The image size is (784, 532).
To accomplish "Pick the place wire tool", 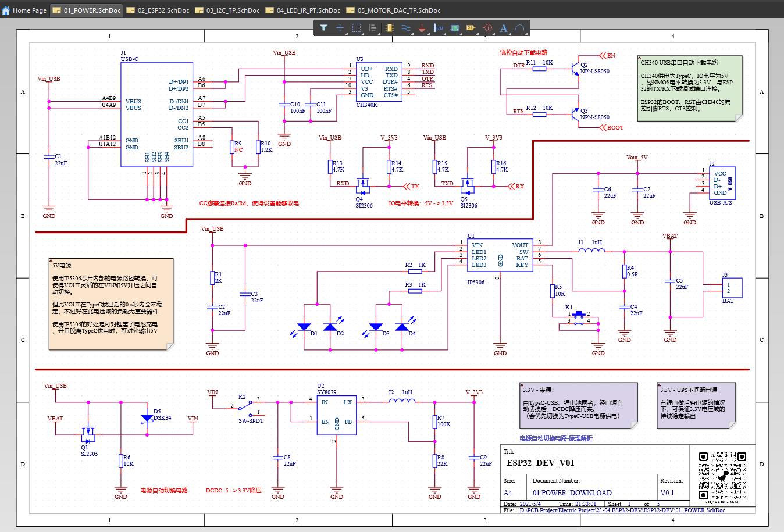I will tap(406, 27).
